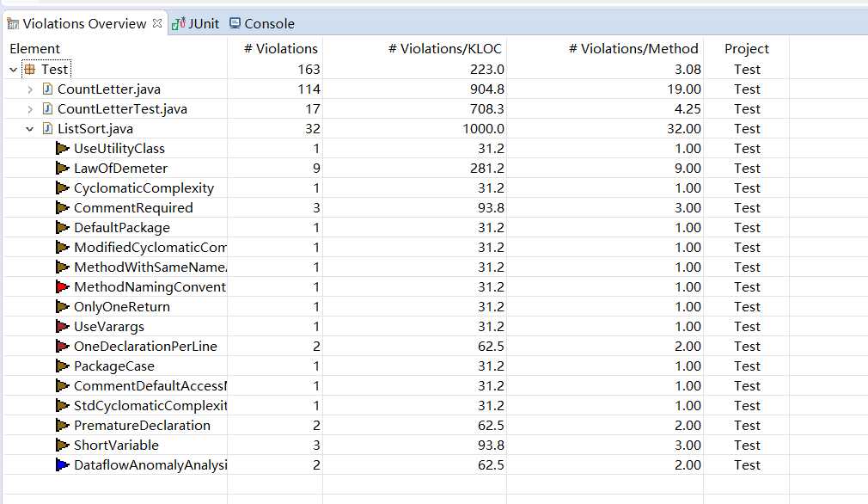The height and width of the screenshot is (504, 868).
Task: Click the 1000.0 KLOC value for ListSort.java
Action: point(483,129)
